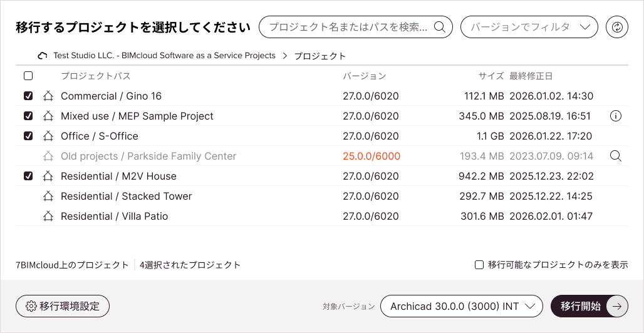The height and width of the screenshot is (333, 644).
Task: Sort by バージョン column header
Action: coord(365,76)
